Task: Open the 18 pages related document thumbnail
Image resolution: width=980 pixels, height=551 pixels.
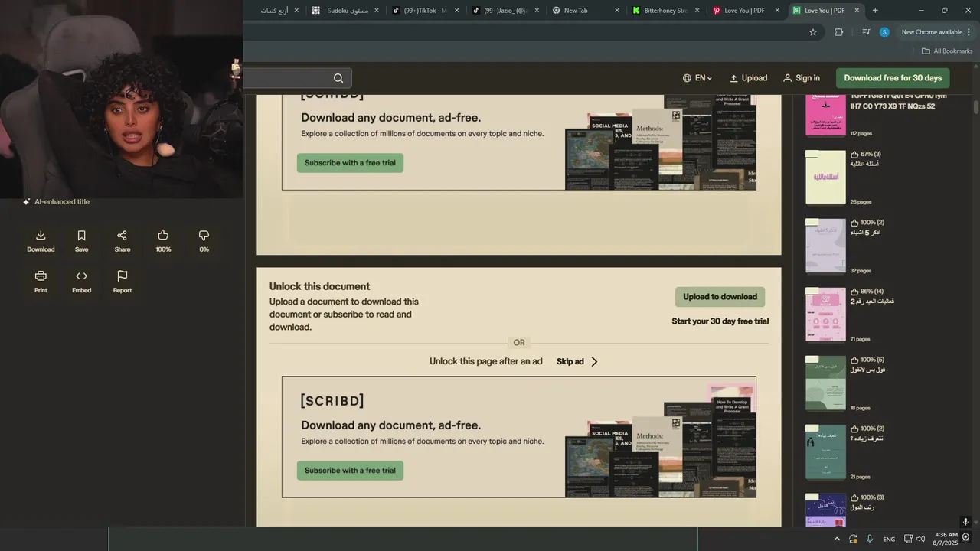Action: coord(825,383)
